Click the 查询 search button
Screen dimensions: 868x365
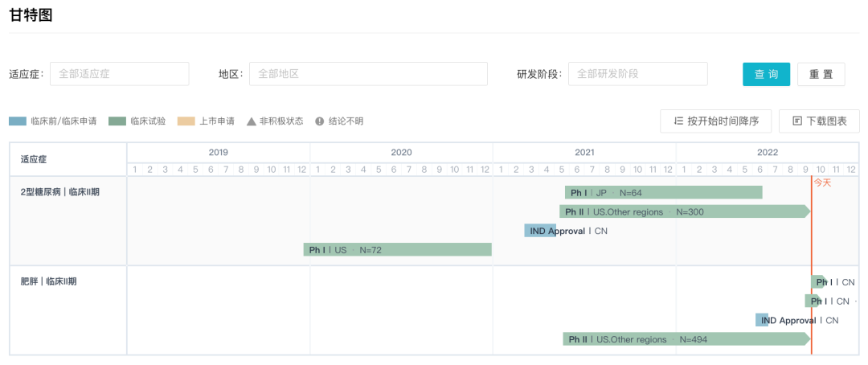coord(766,74)
